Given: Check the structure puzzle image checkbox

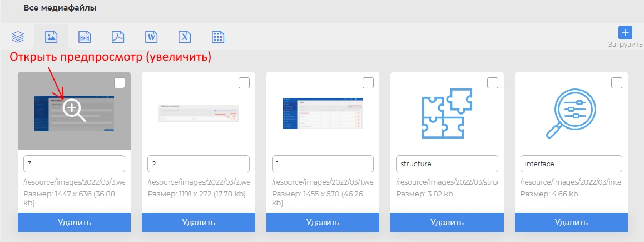Looking at the screenshot, I should [493, 83].
